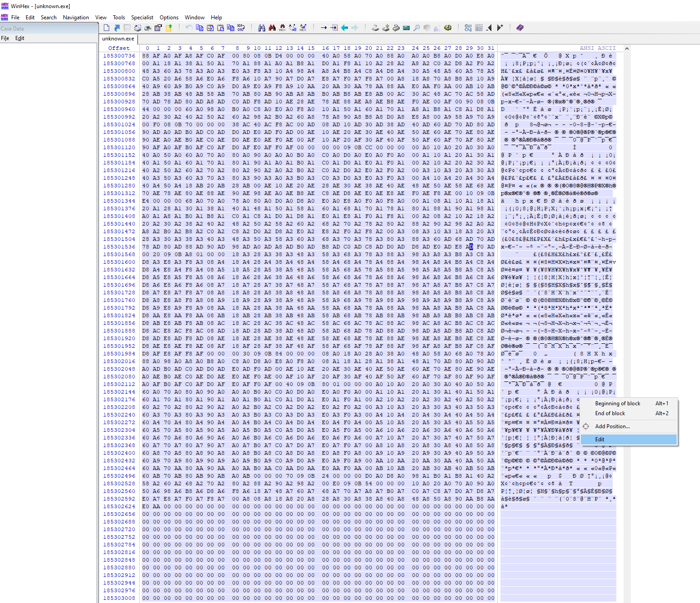Viewport: 700px width, 603px height.
Task: Choose Add Position in context menu
Action: (x=612, y=426)
